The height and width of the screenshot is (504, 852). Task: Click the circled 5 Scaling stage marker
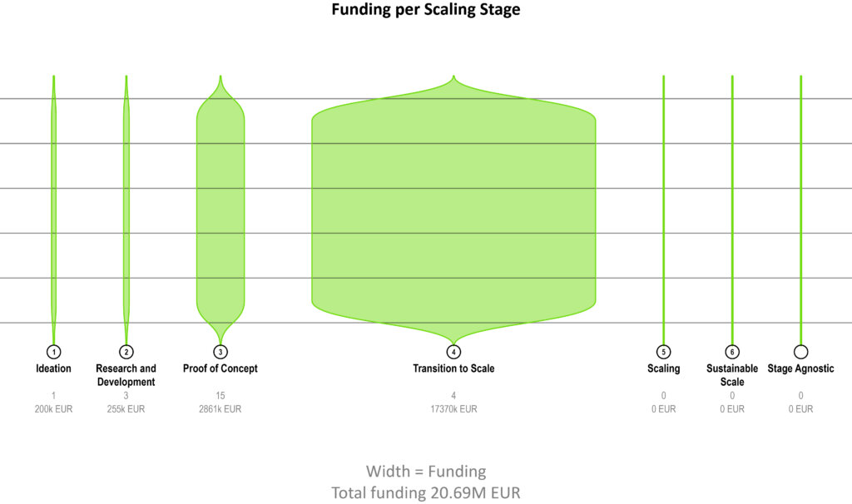663,352
